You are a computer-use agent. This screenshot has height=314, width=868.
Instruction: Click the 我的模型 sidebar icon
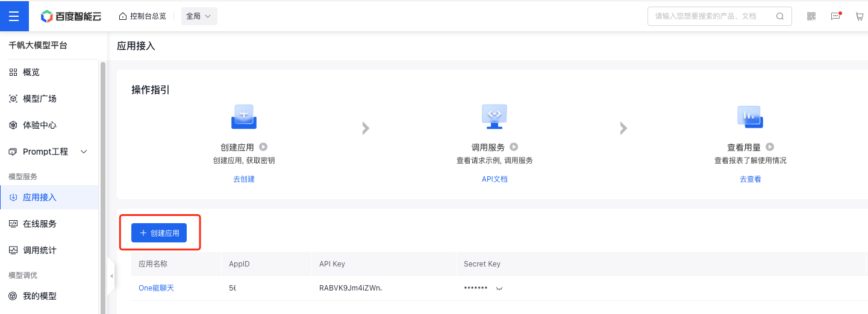(x=13, y=296)
